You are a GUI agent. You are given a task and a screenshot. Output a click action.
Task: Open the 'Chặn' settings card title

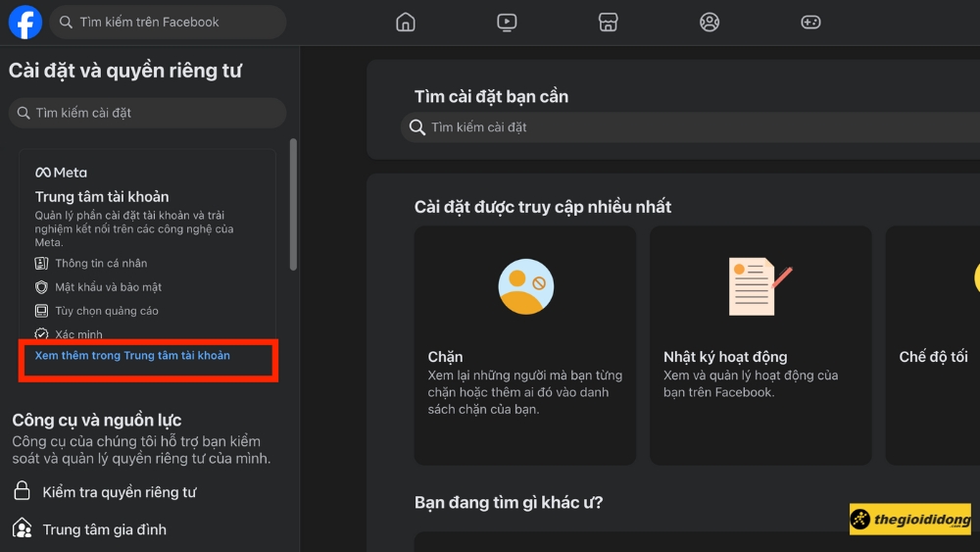click(x=445, y=357)
